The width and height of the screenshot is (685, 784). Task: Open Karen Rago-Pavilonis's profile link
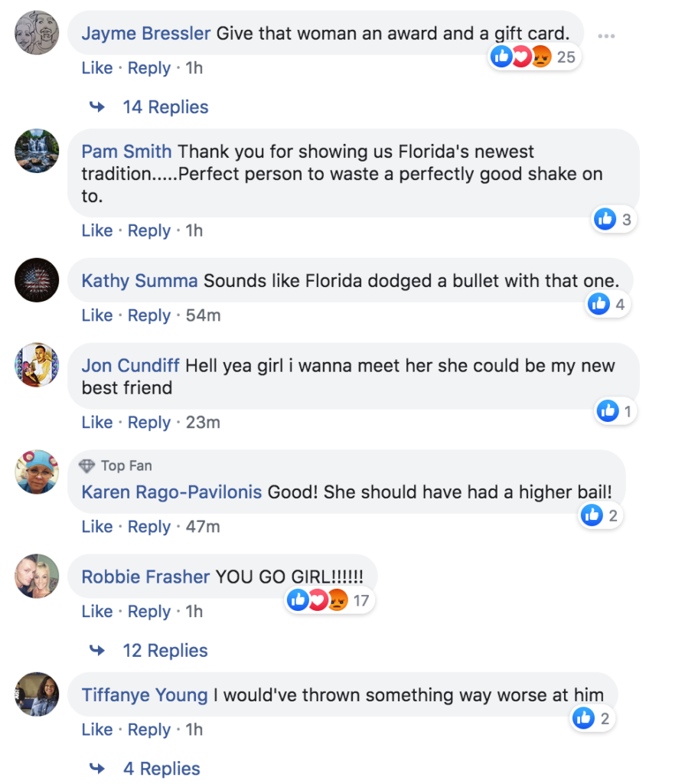171,492
